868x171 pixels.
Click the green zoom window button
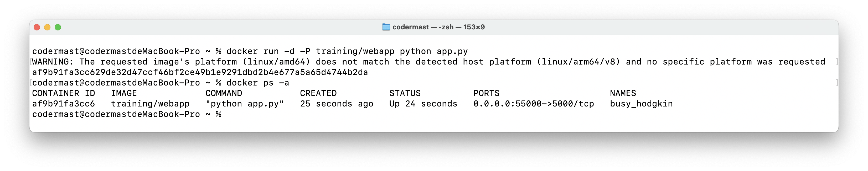click(x=58, y=27)
